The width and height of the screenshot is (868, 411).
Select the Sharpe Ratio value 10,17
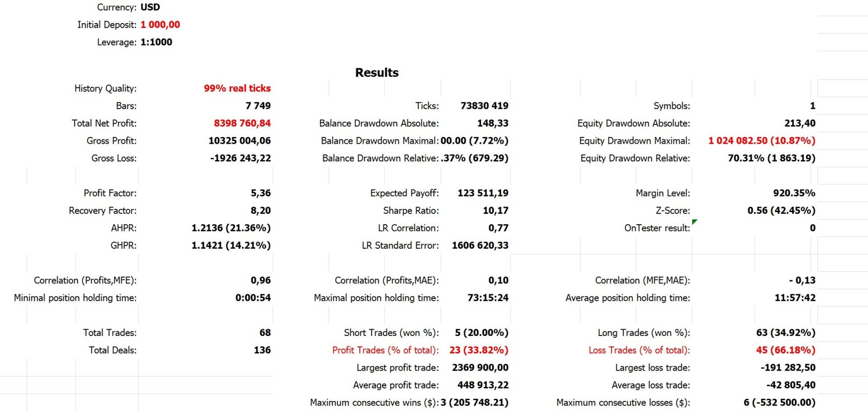[495, 211]
